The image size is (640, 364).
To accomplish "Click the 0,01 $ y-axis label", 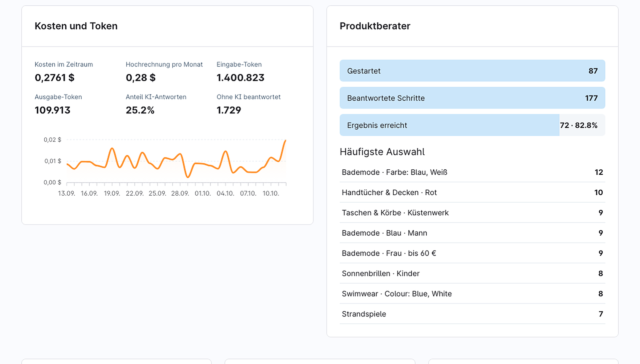I will pos(53,161).
